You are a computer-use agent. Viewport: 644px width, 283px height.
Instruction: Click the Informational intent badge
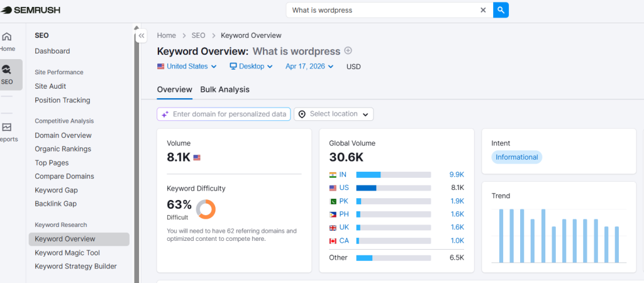click(517, 157)
